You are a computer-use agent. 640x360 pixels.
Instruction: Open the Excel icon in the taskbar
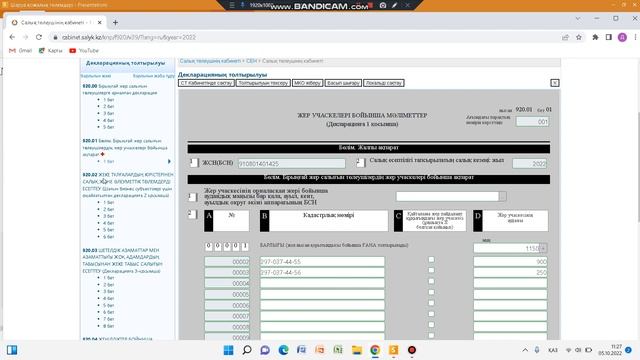pos(338,350)
